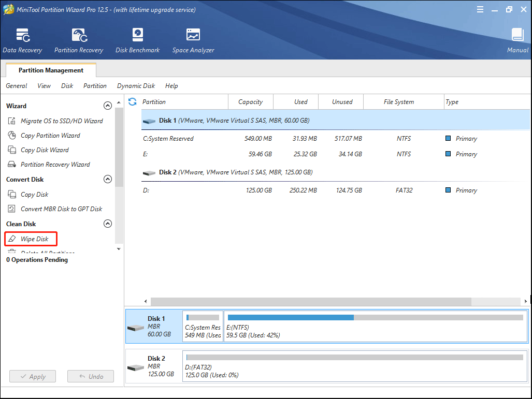
Task: Click the left arrow of the horizontal scrollbar
Action: tap(146, 301)
